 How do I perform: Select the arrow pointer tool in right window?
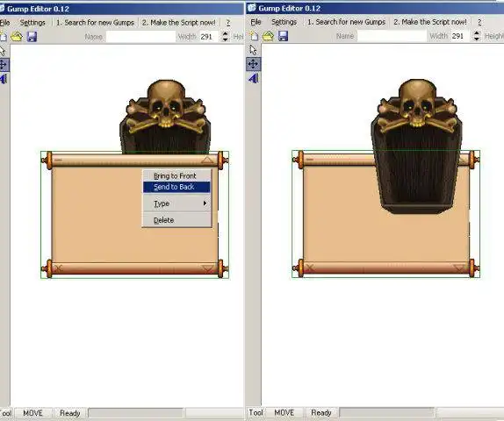(253, 50)
